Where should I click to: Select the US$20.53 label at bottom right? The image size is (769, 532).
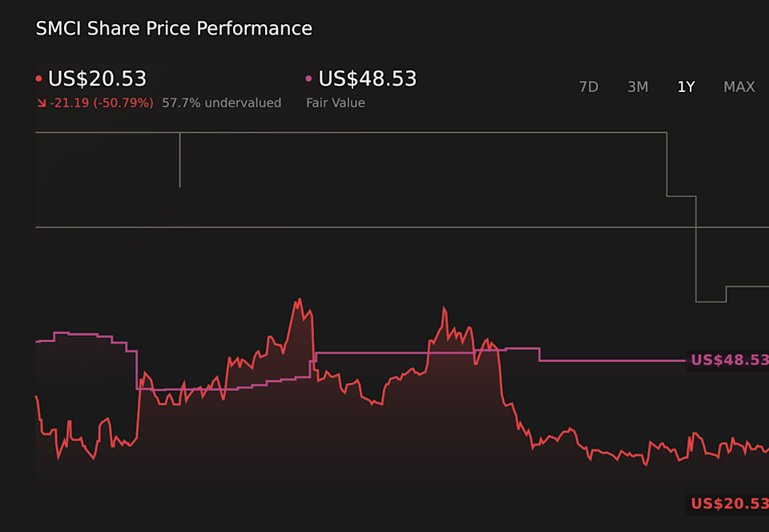click(729, 502)
